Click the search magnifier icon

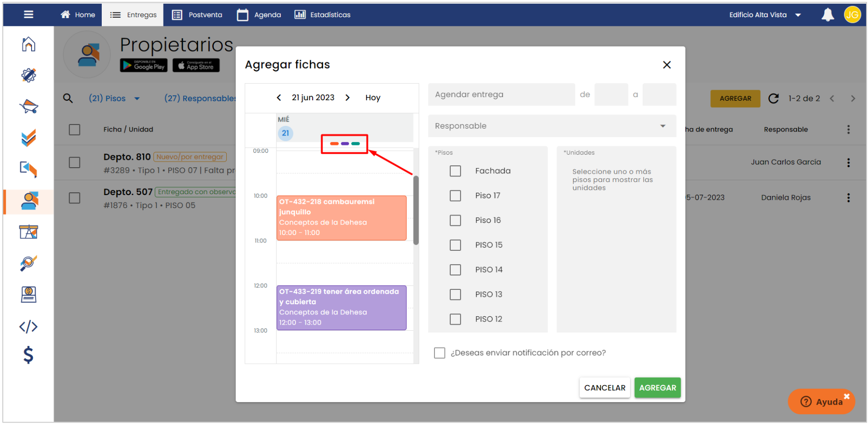point(68,98)
